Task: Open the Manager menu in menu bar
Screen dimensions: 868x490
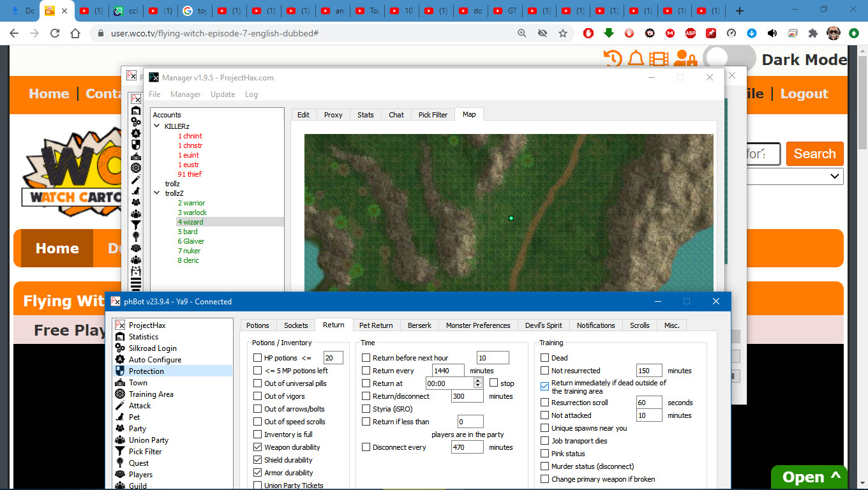Action: pyautogui.click(x=185, y=94)
